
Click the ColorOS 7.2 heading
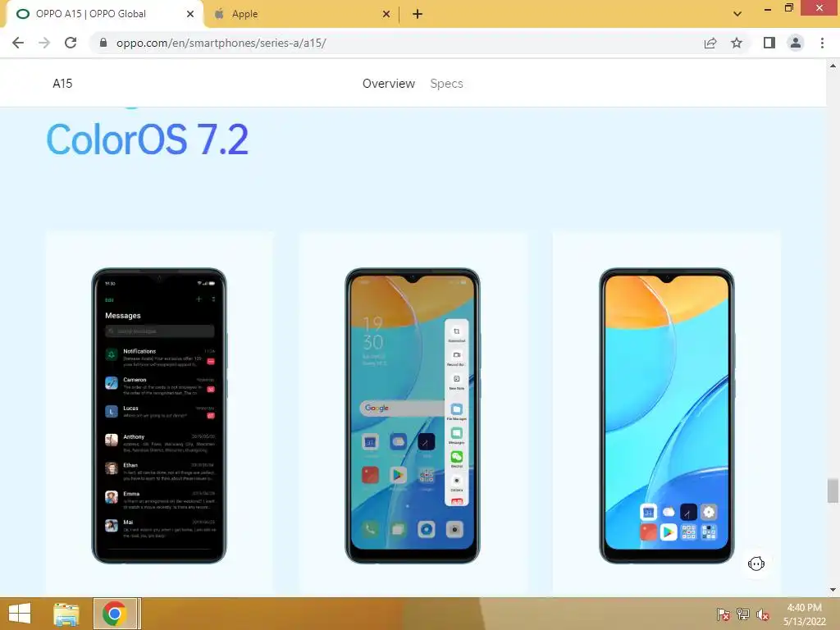pyautogui.click(x=148, y=139)
